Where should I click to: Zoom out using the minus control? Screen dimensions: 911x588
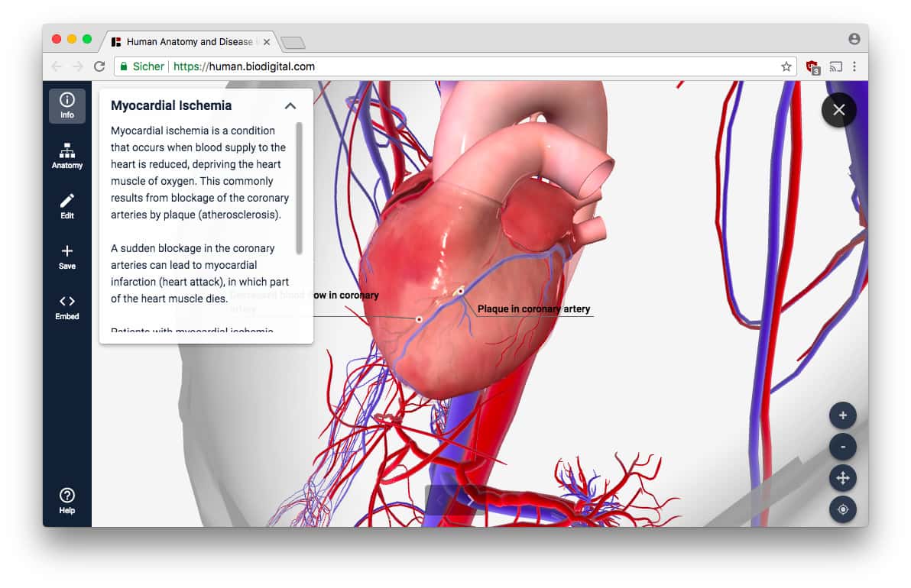click(x=843, y=447)
